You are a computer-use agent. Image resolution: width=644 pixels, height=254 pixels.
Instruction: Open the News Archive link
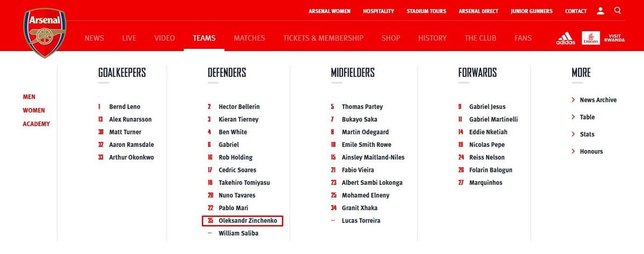point(598,100)
